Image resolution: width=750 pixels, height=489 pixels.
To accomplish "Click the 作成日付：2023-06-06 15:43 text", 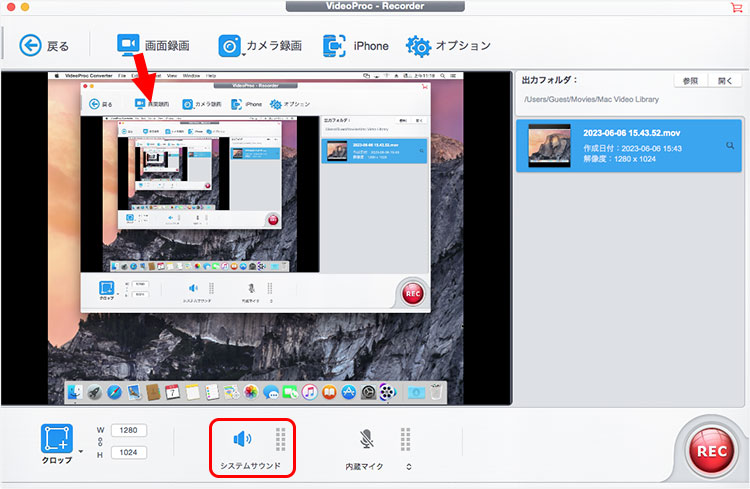I will coord(632,148).
